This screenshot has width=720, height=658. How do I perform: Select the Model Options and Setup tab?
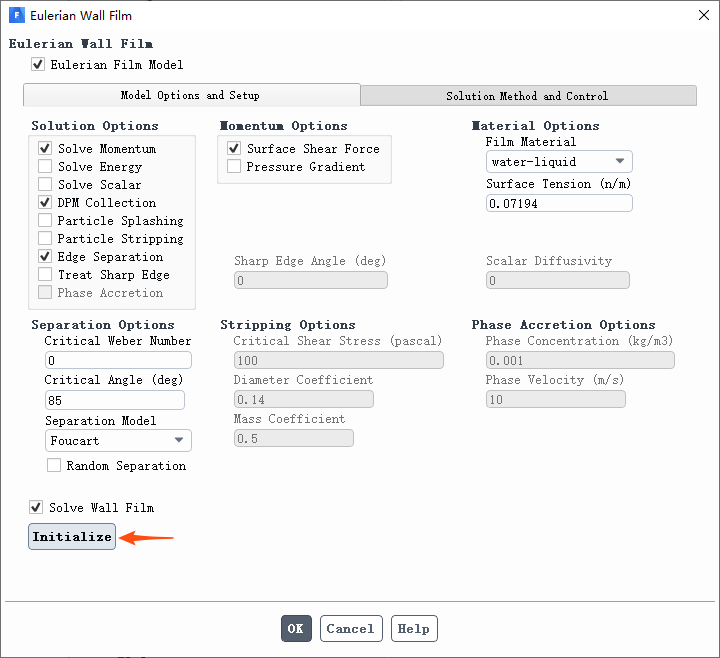[190, 96]
